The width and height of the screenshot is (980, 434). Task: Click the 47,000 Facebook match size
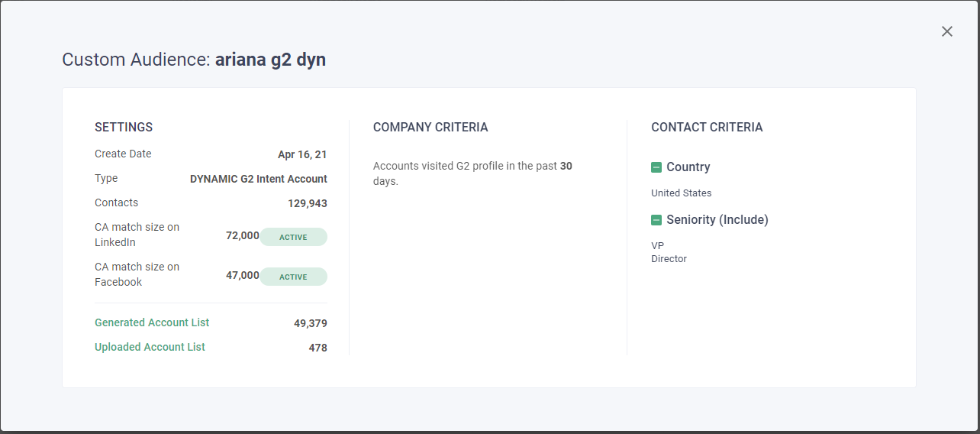pyautogui.click(x=242, y=276)
